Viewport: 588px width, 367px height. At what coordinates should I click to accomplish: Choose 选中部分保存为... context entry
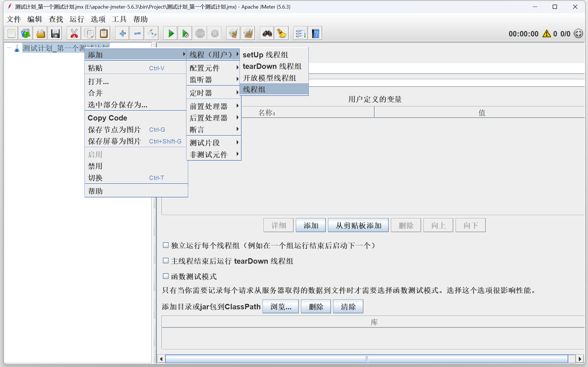[136, 104]
